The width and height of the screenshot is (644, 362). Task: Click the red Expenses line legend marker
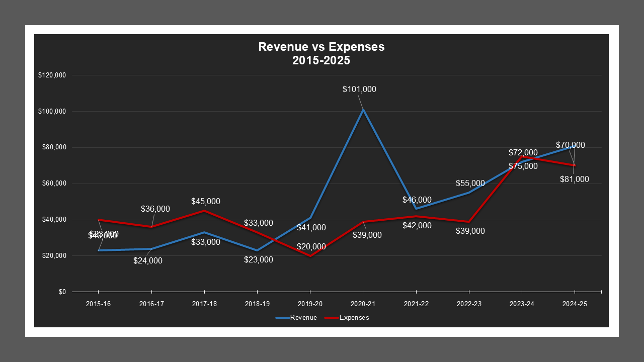pyautogui.click(x=330, y=318)
